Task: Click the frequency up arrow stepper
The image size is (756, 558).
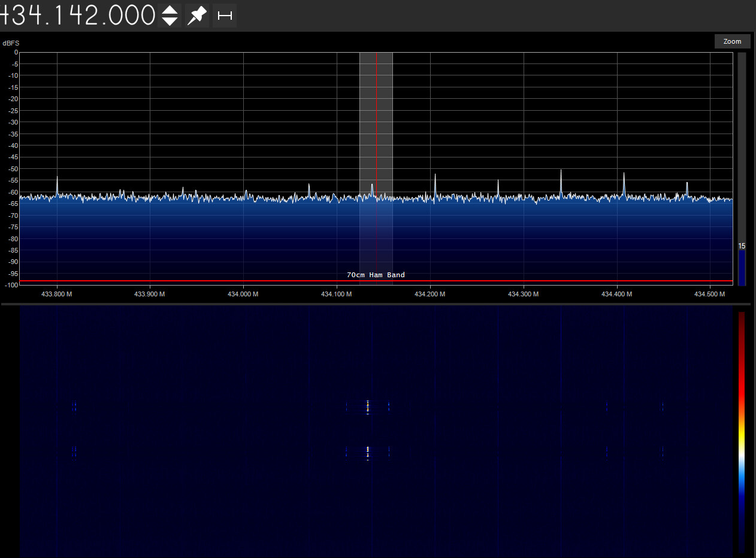Action: (170, 11)
